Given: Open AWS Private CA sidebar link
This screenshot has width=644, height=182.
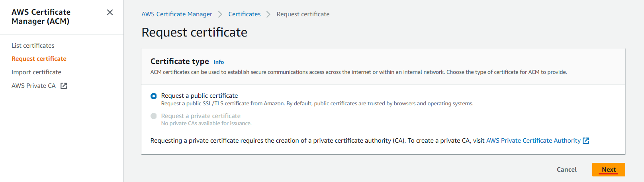Looking at the screenshot, I should pos(33,86).
